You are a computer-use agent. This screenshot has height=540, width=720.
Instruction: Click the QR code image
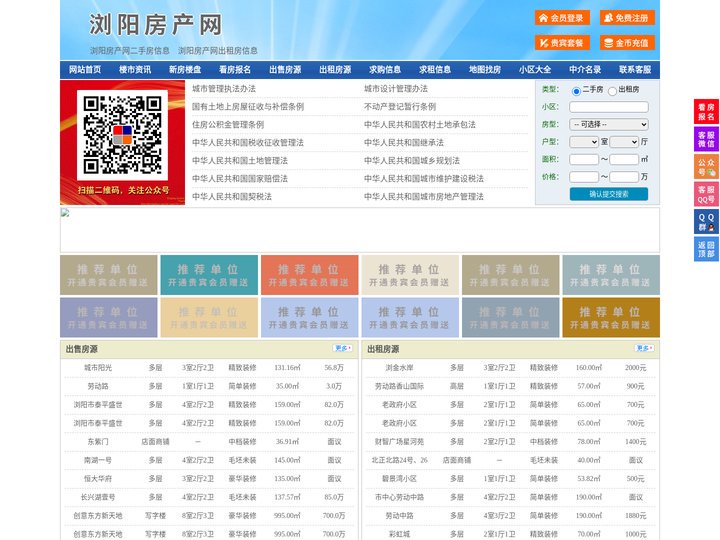pos(122,135)
